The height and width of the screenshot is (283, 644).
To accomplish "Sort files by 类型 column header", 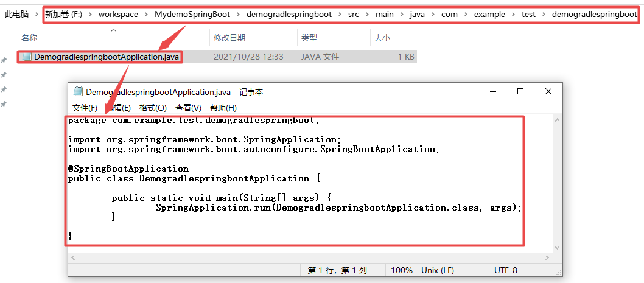I will click(x=309, y=38).
